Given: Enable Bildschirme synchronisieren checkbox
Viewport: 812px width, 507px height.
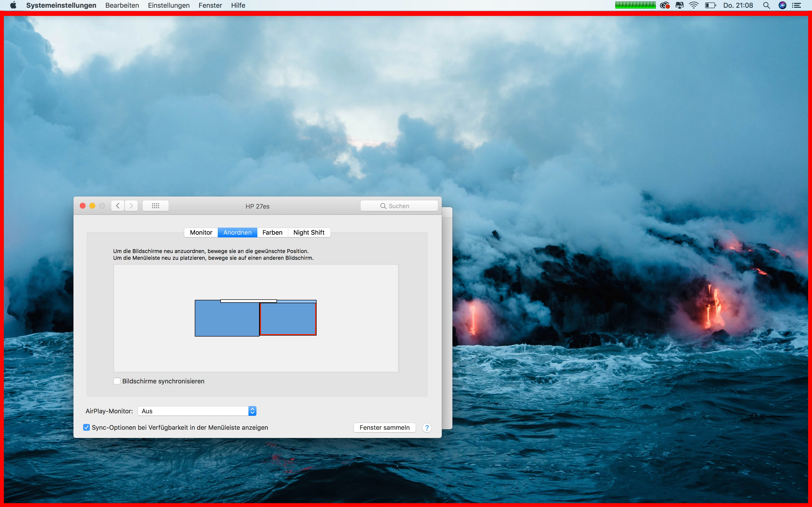Looking at the screenshot, I should coord(117,381).
